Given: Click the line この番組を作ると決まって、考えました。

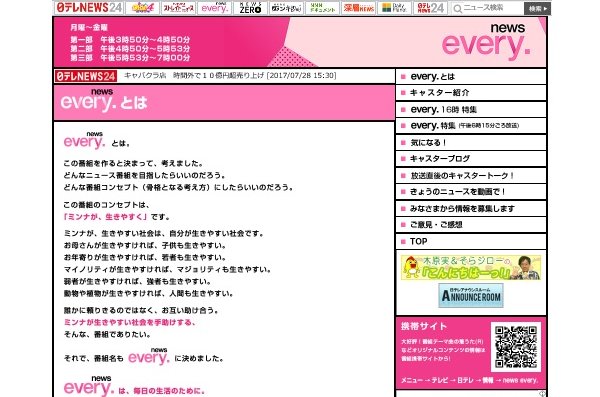Looking at the screenshot, I should [x=134, y=163].
